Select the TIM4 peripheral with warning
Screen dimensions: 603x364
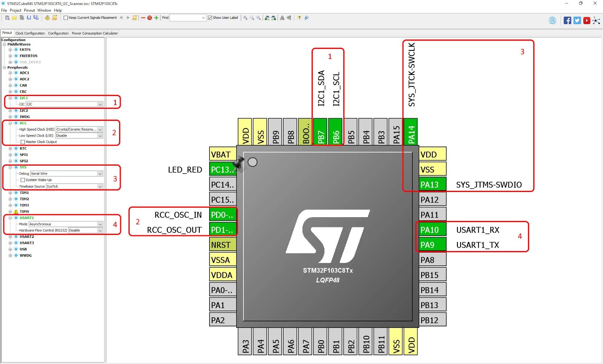coord(24,212)
